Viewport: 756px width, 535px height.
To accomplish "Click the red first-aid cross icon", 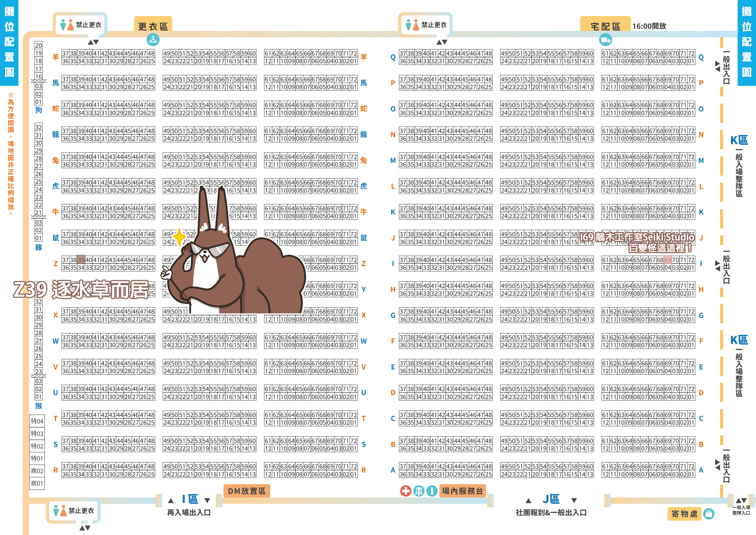I will 405,491.
